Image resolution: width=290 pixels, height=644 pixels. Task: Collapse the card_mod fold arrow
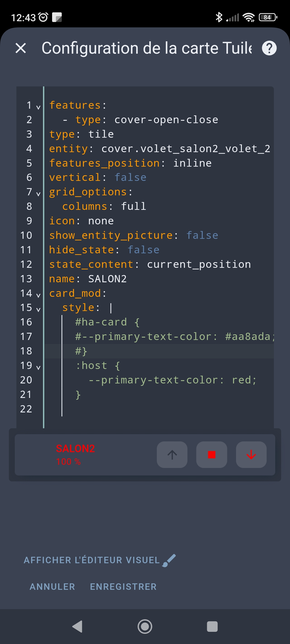click(x=38, y=295)
